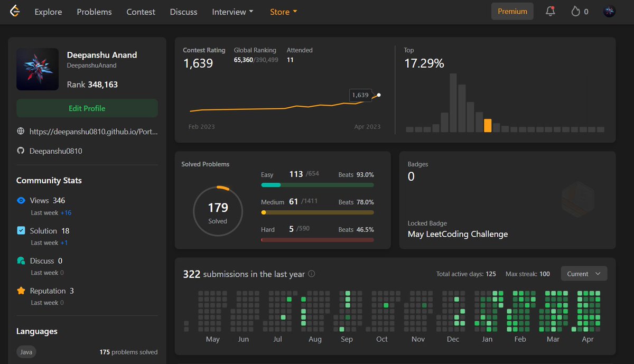Image resolution: width=634 pixels, height=364 pixels.
Task: Click the 179 Solved circle
Action: point(218,211)
